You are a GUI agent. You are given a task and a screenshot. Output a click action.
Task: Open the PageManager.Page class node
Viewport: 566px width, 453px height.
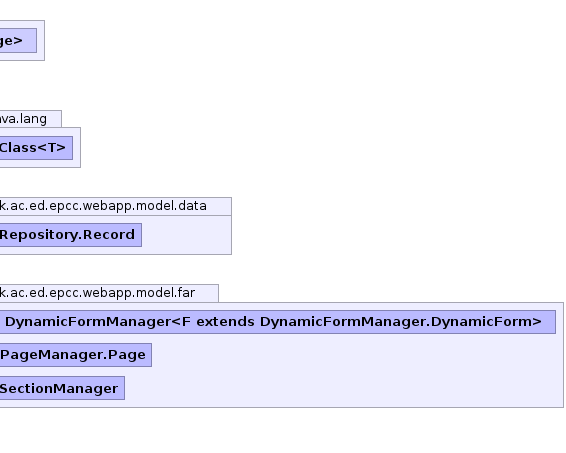click(x=76, y=355)
